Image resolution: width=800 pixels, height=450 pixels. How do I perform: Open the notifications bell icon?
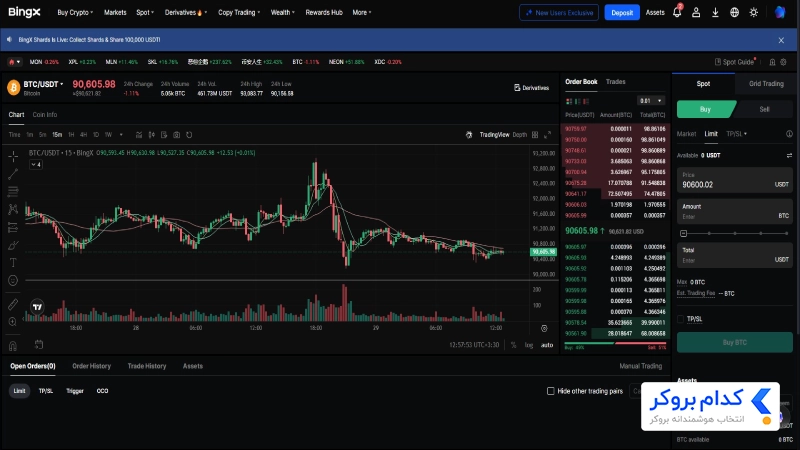click(677, 12)
